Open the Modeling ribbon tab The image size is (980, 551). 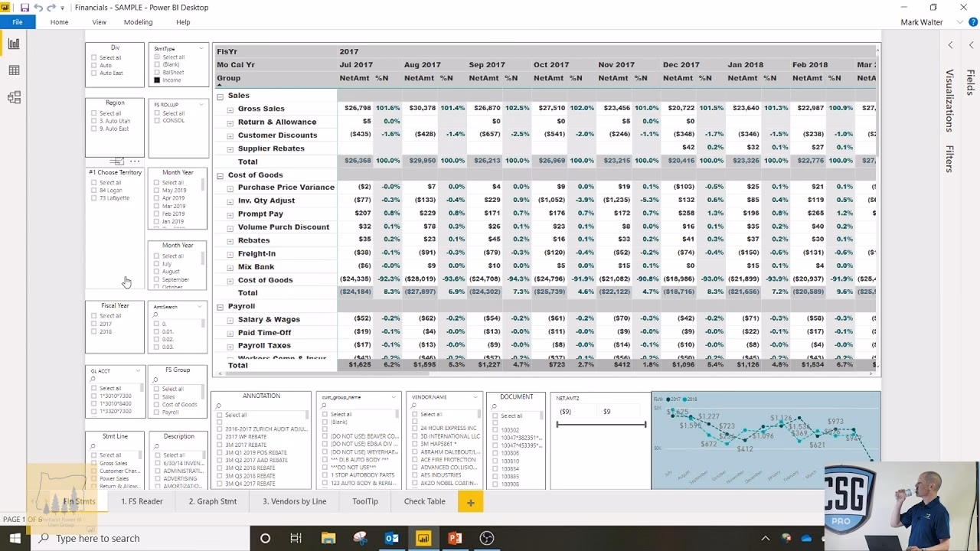(138, 22)
